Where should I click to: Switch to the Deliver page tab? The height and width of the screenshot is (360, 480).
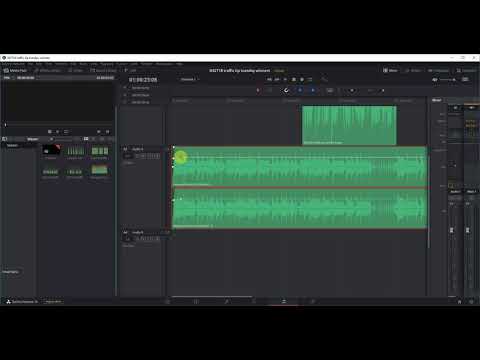coord(313,301)
